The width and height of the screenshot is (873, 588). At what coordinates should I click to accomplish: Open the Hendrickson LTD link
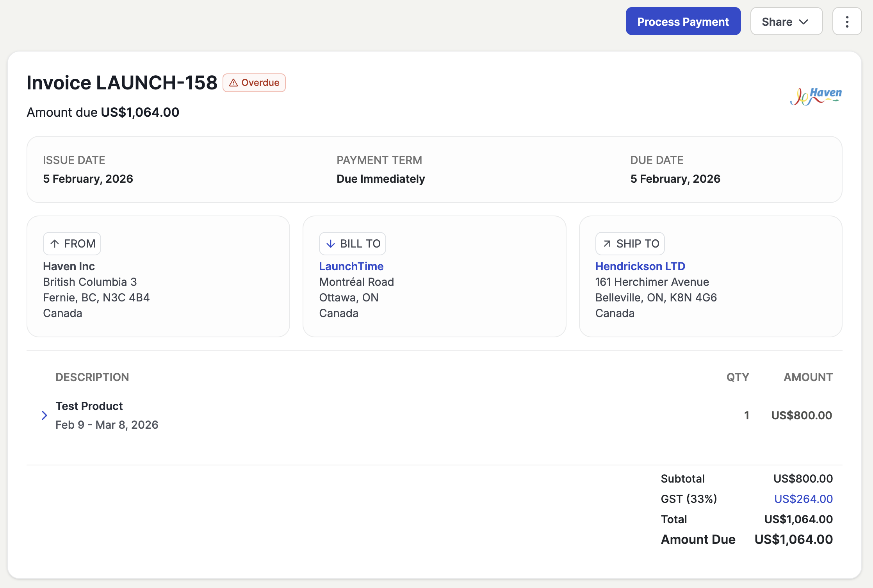(x=640, y=266)
